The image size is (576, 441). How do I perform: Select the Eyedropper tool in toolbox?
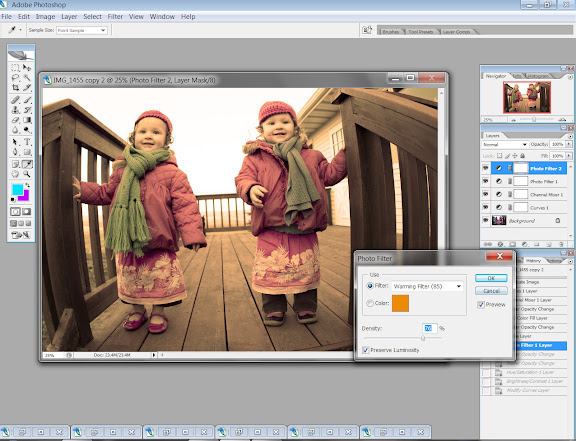click(x=27, y=164)
